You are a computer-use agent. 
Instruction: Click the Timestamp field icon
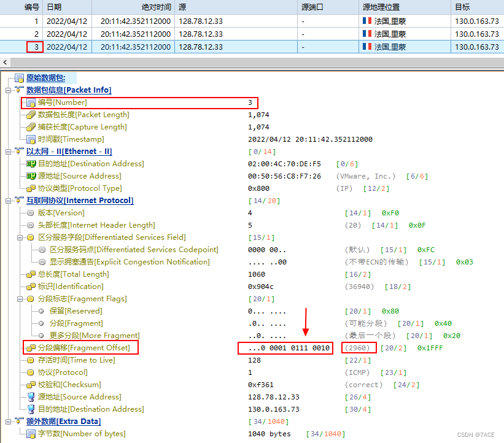point(31,139)
